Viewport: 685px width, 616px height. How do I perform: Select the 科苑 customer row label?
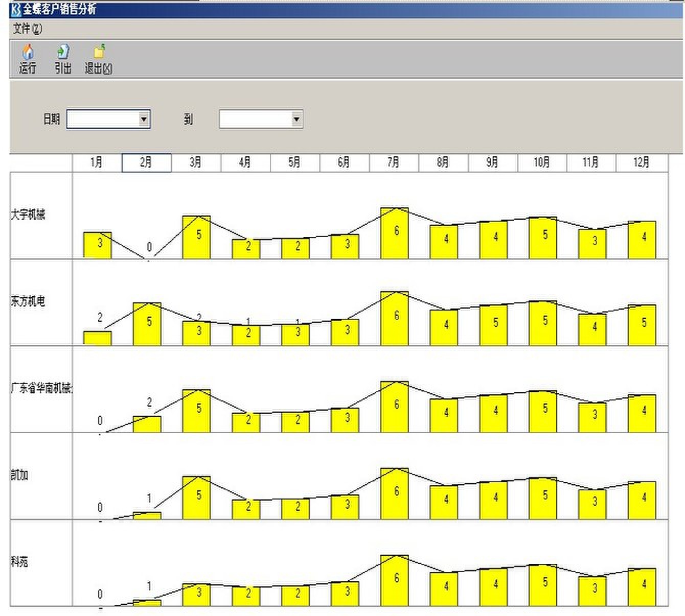click(19, 562)
